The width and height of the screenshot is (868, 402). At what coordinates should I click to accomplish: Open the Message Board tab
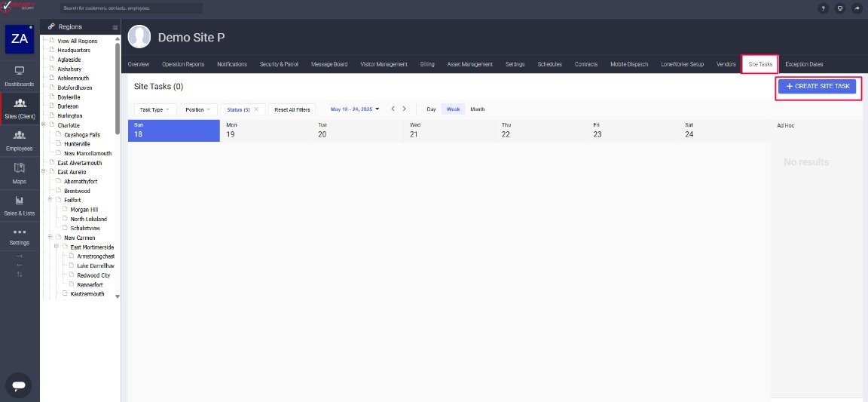pyautogui.click(x=329, y=64)
